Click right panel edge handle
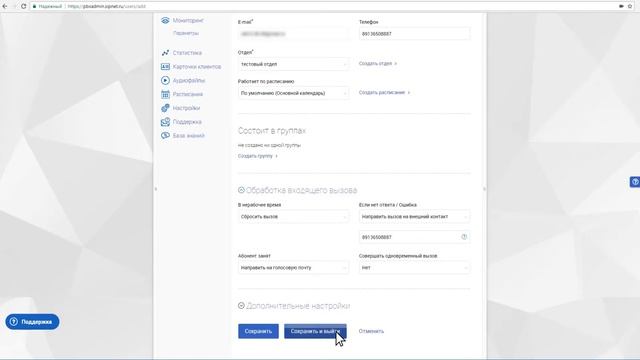The image size is (640, 360). 484,189
